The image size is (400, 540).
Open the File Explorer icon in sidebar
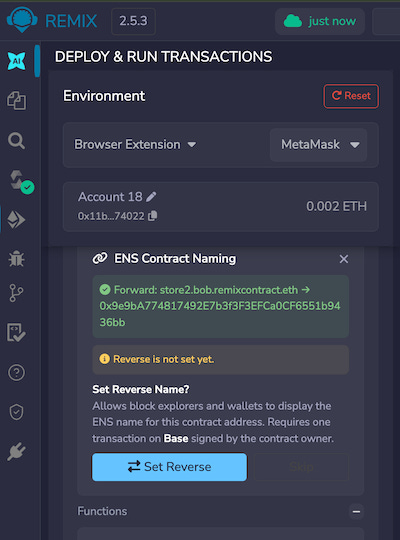click(17, 101)
